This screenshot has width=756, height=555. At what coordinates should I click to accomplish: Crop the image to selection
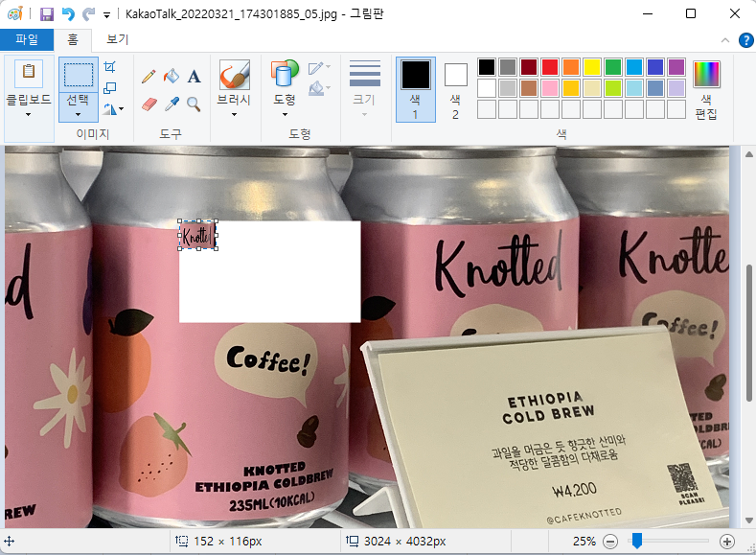pyautogui.click(x=110, y=66)
